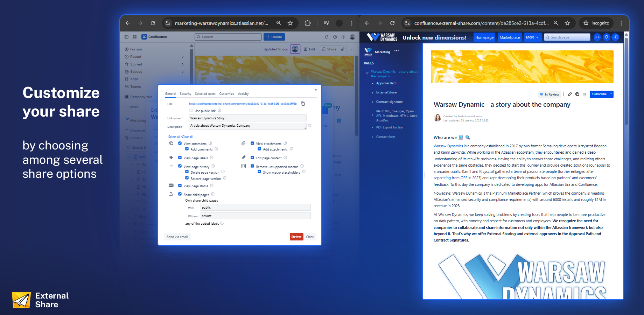Uncheck the Edit page content checkbox
The height and width of the screenshot is (315, 644).
252,157
